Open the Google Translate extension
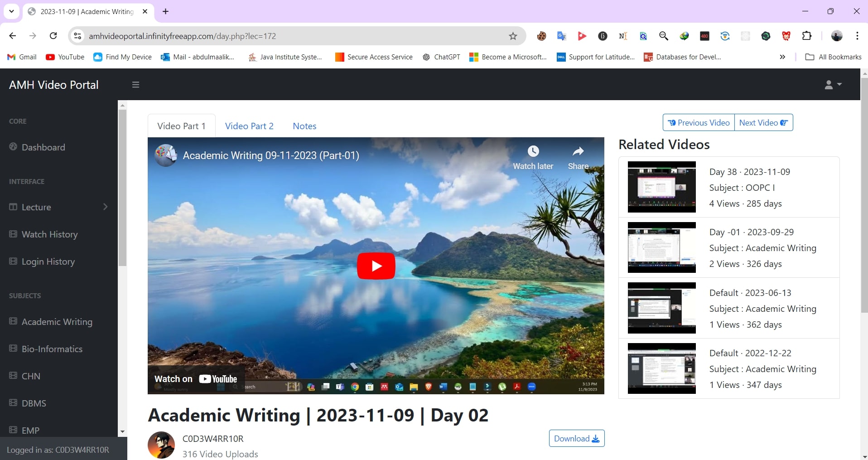 coord(562,36)
